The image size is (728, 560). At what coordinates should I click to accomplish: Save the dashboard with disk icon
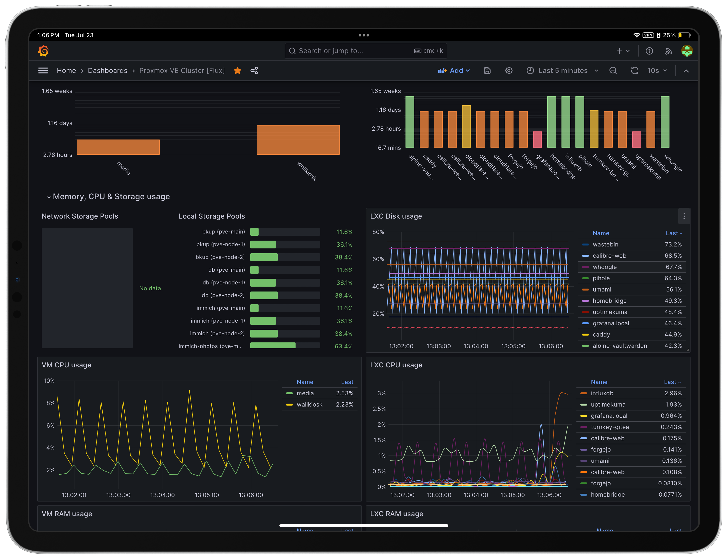point(487,71)
